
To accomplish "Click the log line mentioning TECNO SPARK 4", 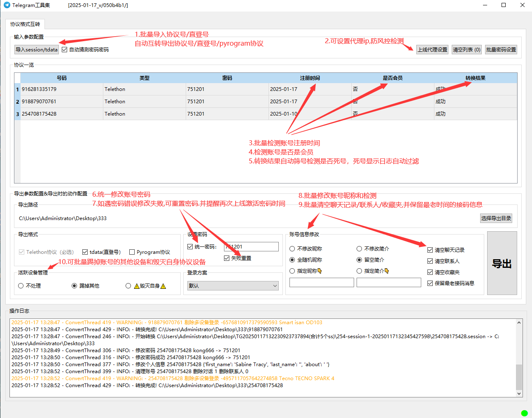I will pos(173,379).
